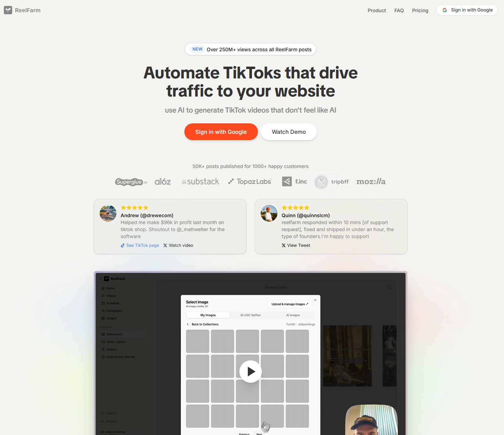
Task: Click the Superglue.io logo
Action: [x=131, y=182]
